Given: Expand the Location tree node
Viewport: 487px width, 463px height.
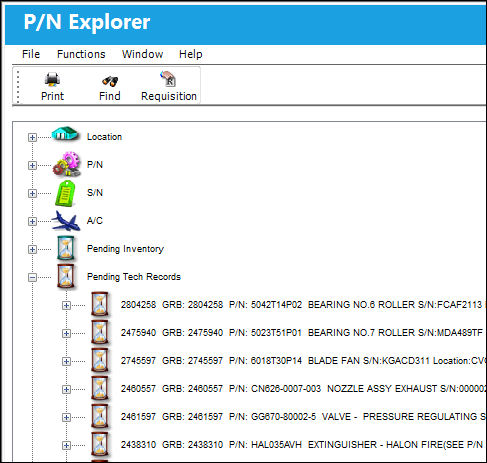Looking at the screenshot, I should point(32,137).
